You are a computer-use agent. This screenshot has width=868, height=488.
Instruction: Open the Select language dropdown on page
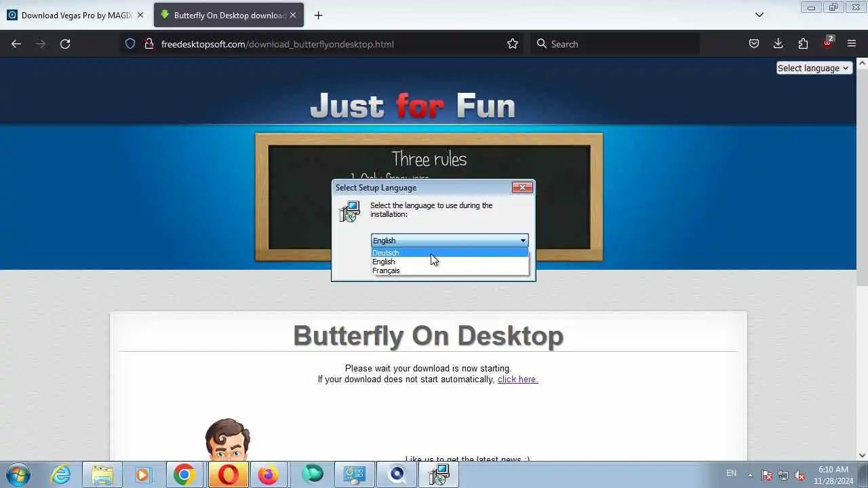[814, 68]
